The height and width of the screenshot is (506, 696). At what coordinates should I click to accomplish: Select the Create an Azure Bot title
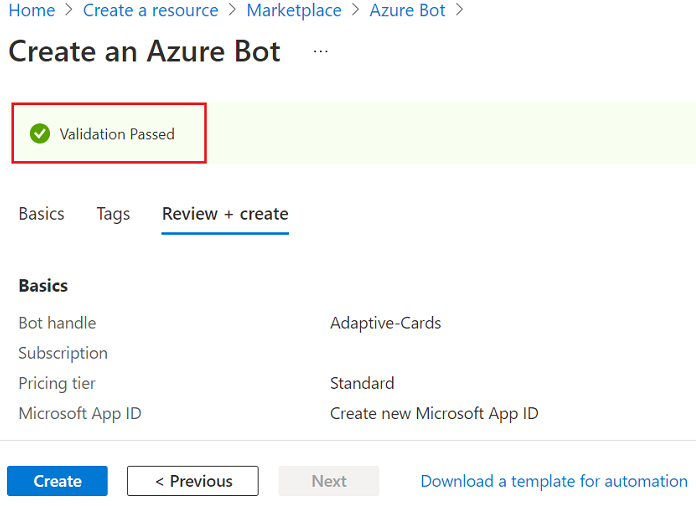point(145,51)
